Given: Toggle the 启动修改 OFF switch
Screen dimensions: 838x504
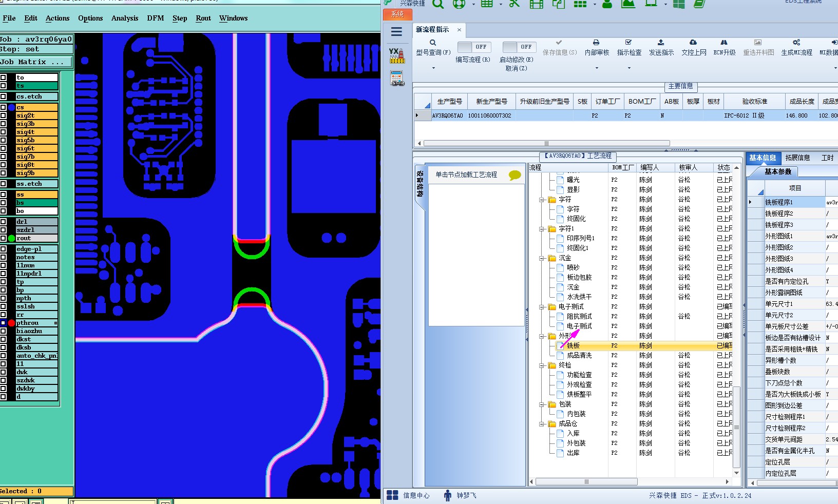Looking at the screenshot, I should click(x=519, y=47).
